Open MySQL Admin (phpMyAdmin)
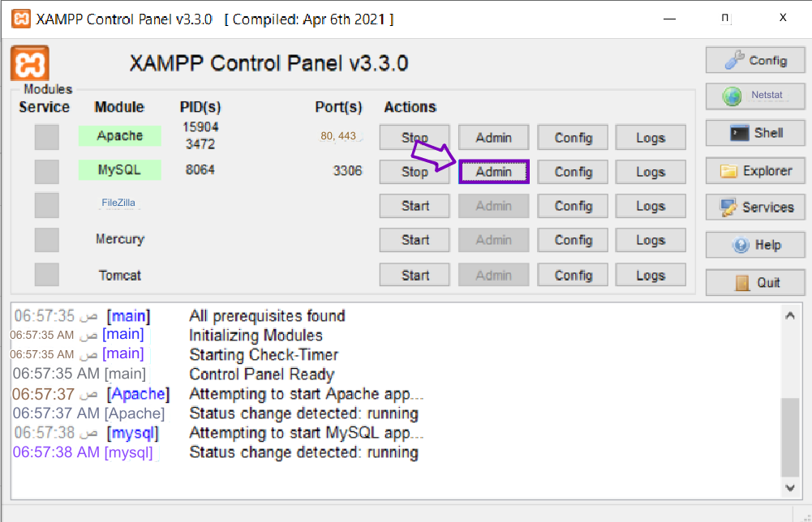Viewport: 812px width, 522px height. coord(493,172)
